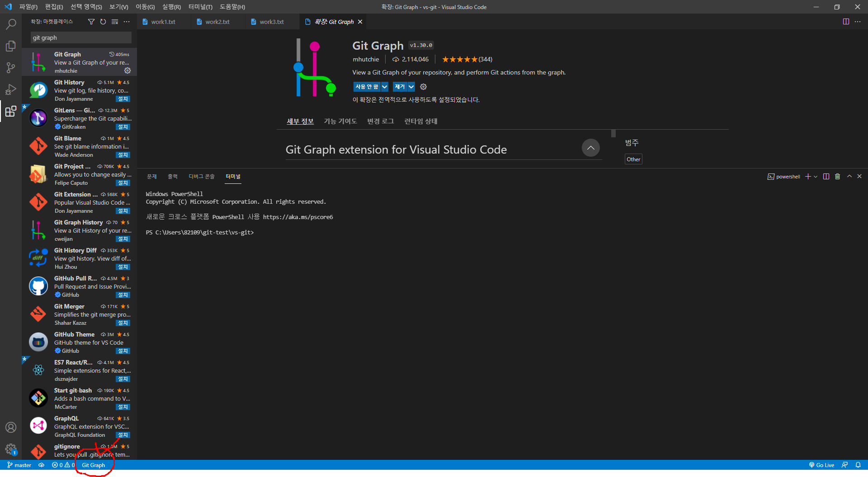Close the Git Graph extension tab
This screenshot has width=868, height=477.
[360, 22]
